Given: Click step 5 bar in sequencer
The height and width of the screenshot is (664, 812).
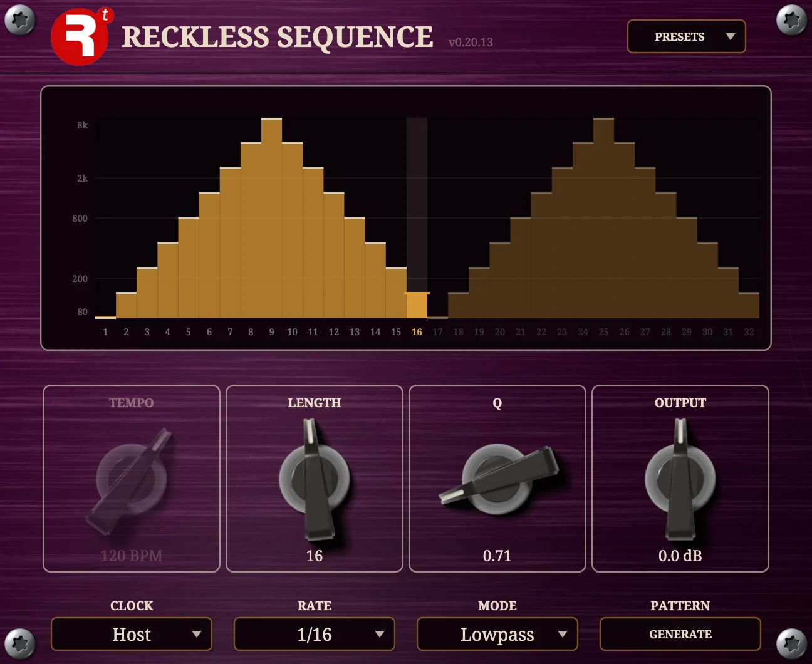Looking at the screenshot, I should 189,267.
